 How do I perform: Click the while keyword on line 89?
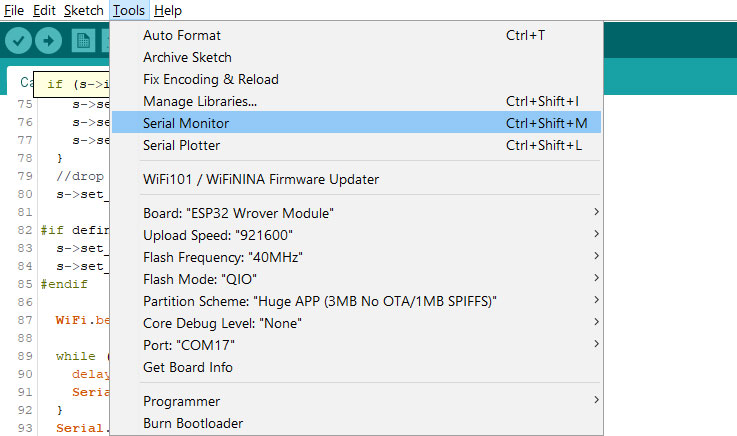[76, 356]
